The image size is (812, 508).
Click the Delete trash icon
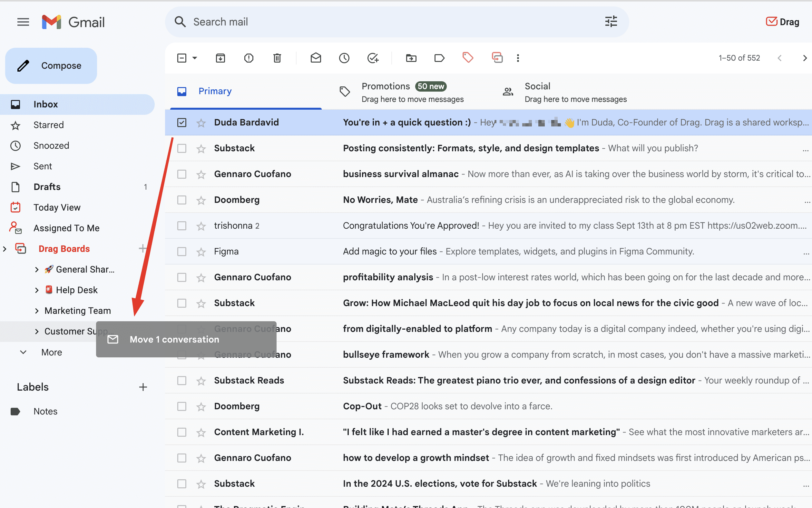(277, 58)
